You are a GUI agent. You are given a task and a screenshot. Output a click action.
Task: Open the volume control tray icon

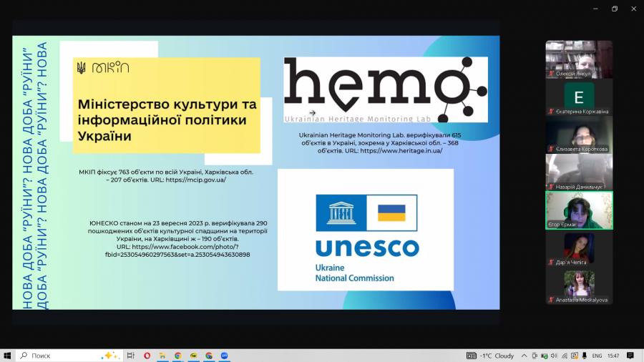click(x=554, y=356)
